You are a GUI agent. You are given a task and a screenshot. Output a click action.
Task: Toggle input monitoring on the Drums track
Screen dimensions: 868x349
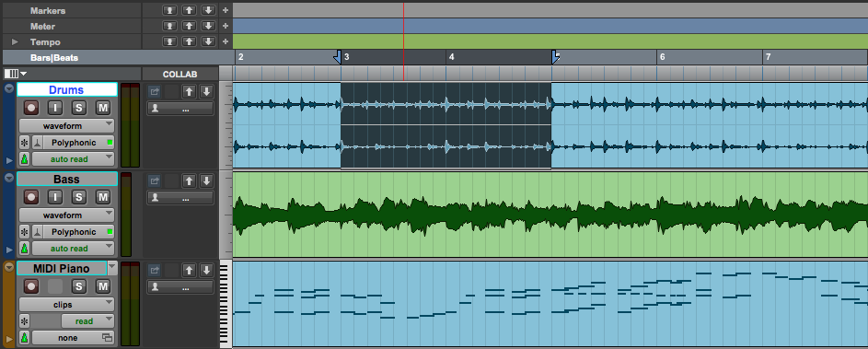pos(55,108)
